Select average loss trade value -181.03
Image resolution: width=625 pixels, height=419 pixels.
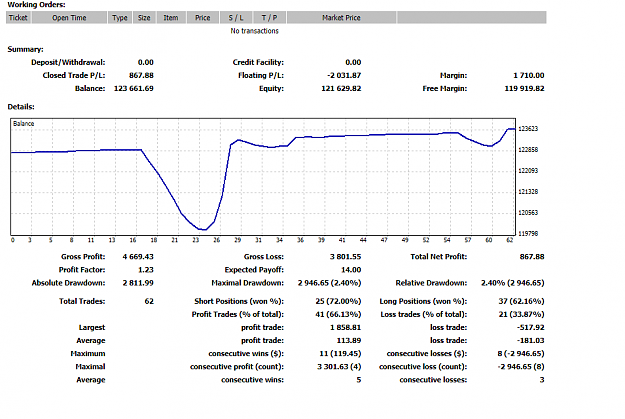tap(531, 341)
